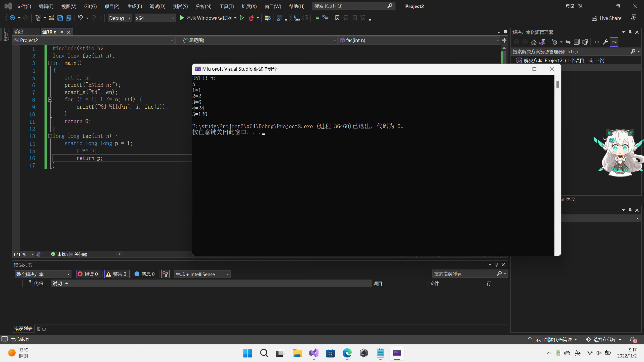Collapse the for loop at line 8

[50, 100]
